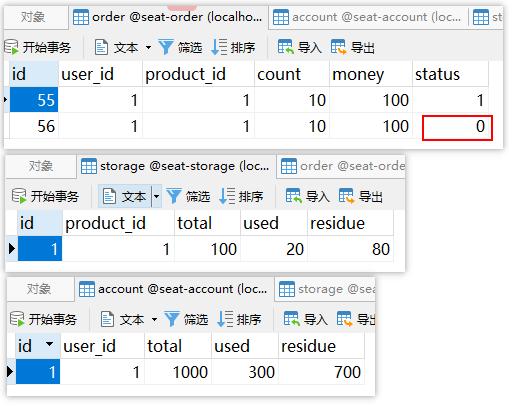
Task: Select id cell 56 in order table
Action: [x=34, y=126]
